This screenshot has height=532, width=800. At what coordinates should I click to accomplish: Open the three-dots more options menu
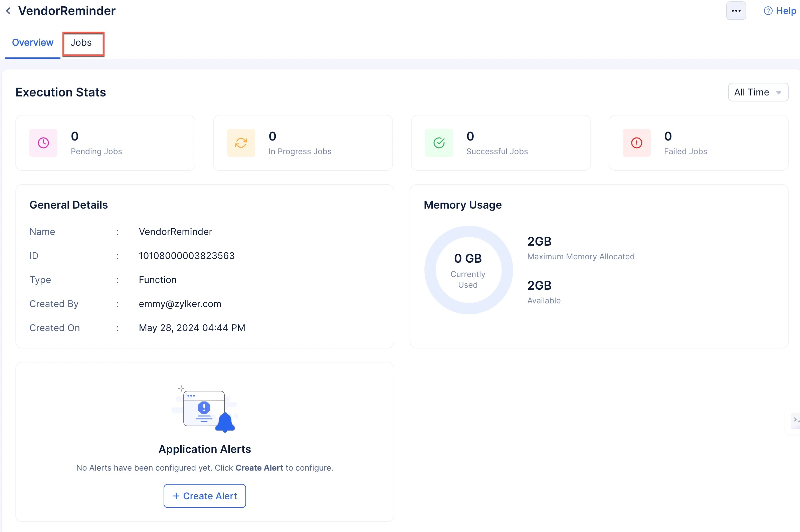pos(736,11)
